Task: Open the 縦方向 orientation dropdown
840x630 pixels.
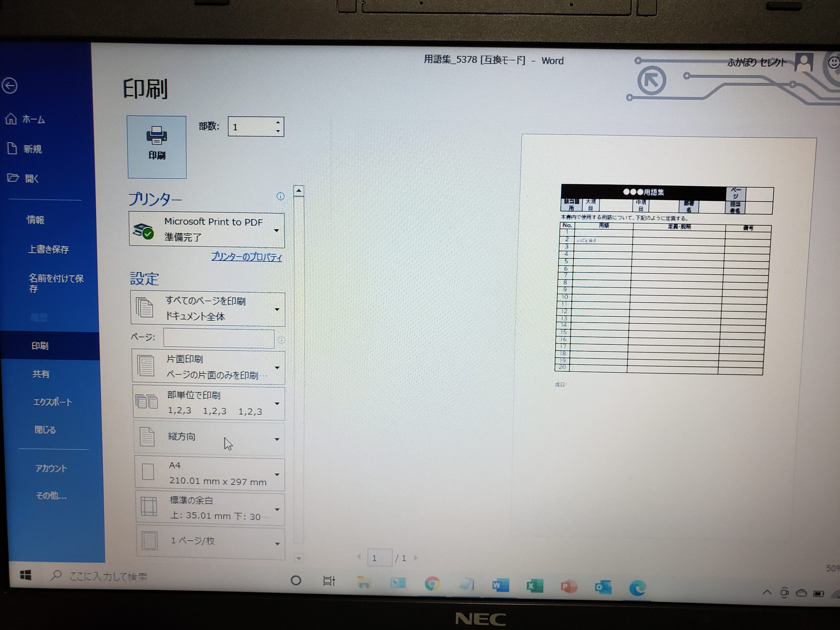Action: coord(209,438)
